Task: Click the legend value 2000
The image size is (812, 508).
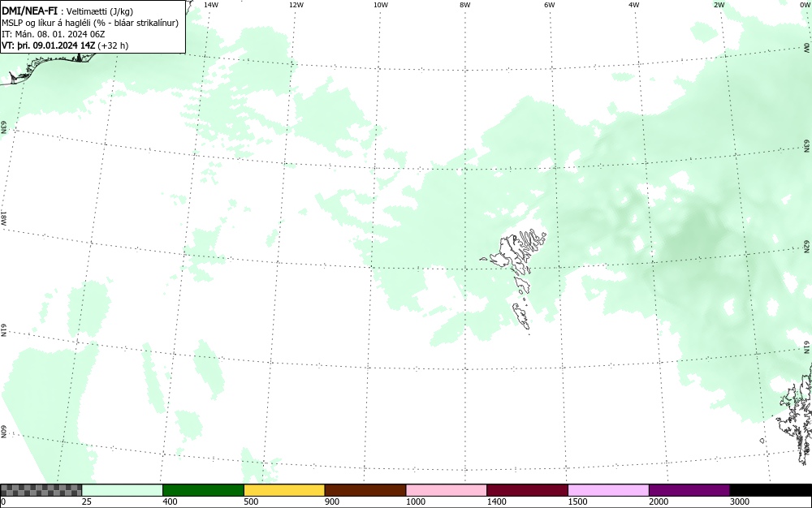Action: 659,502
